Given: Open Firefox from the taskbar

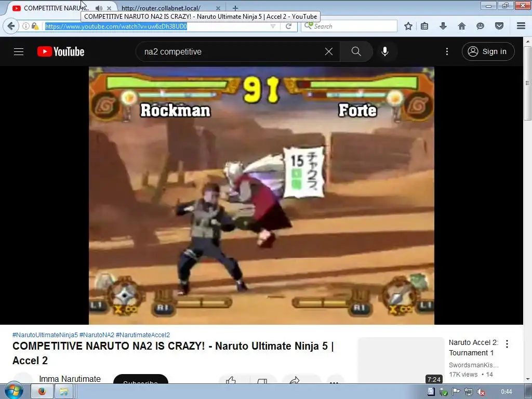Looking at the screenshot, I should point(42,392).
